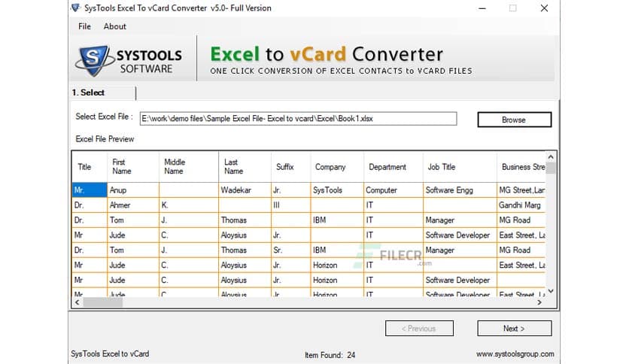Click the Ahmer first name cell
Viewport: 629px width, 364px height.
click(x=133, y=205)
